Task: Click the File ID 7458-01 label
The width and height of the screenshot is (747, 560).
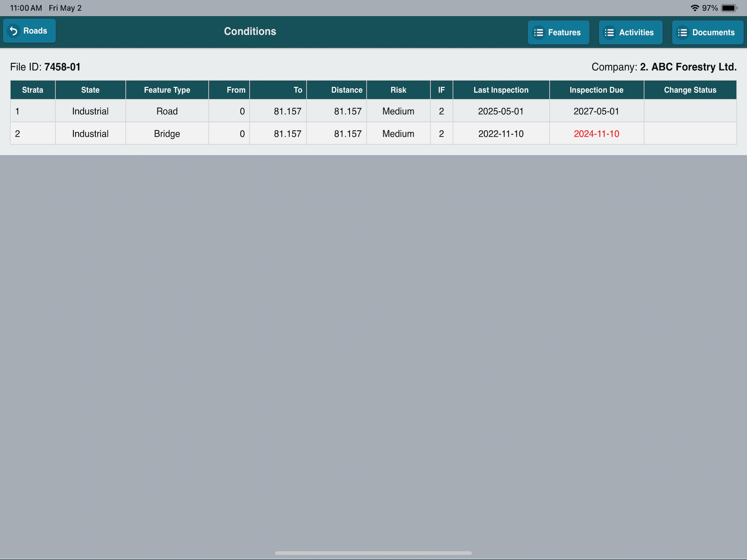Action: pyautogui.click(x=45, y=67)
